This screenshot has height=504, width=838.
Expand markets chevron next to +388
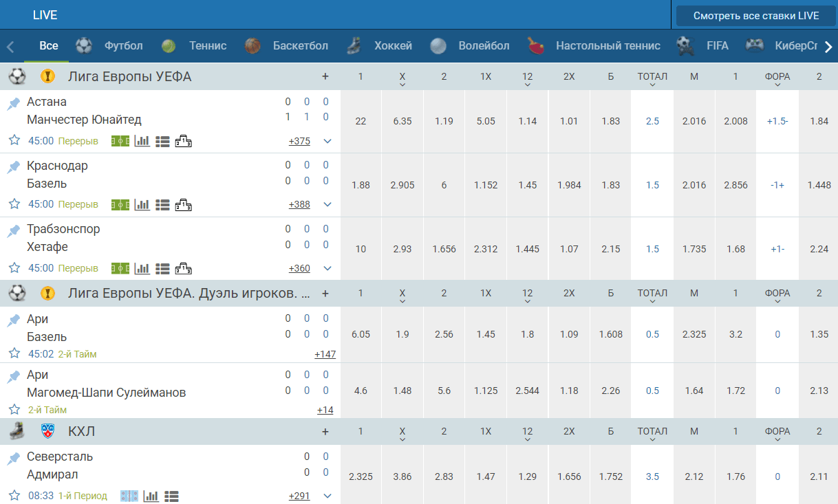point(327,204)
